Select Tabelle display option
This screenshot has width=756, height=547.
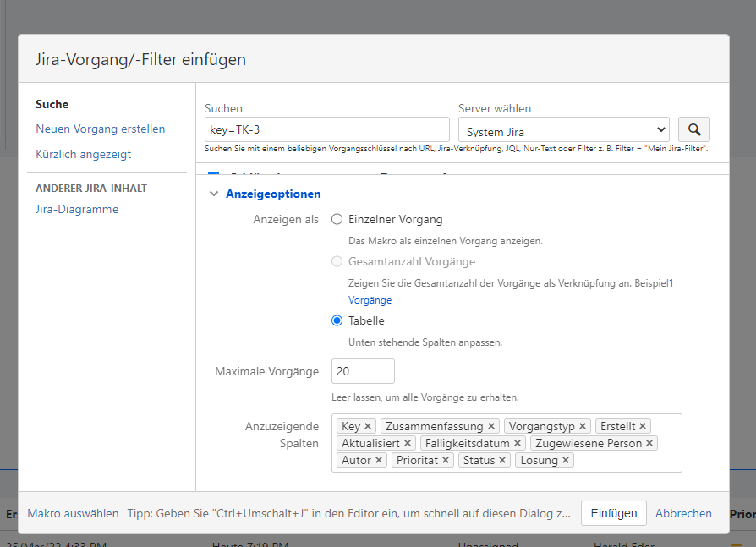pos(337,320)
